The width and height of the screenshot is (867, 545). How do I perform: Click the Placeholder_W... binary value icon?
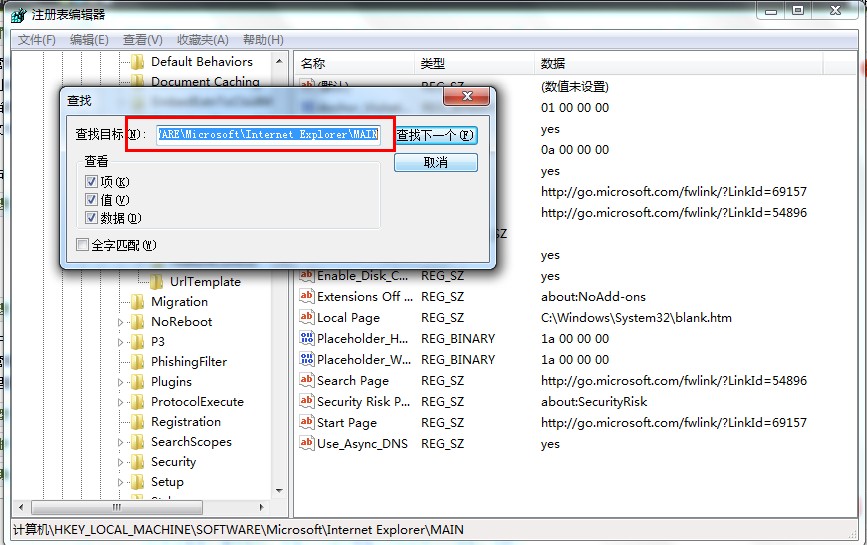point(306,359)
